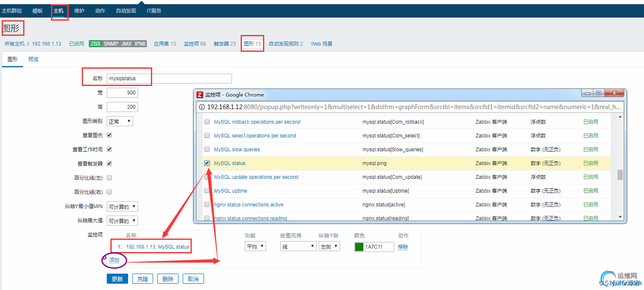The height and width of the screenshot is (290, 644).
Task: Switch to the 预览 tab
Action: pos(33,59)
